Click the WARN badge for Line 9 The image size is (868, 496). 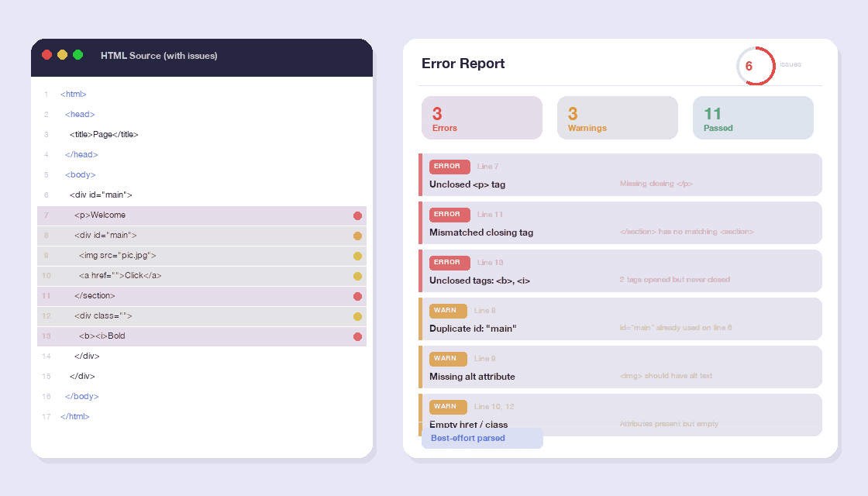pyautogui.click(x=448, y=359)
